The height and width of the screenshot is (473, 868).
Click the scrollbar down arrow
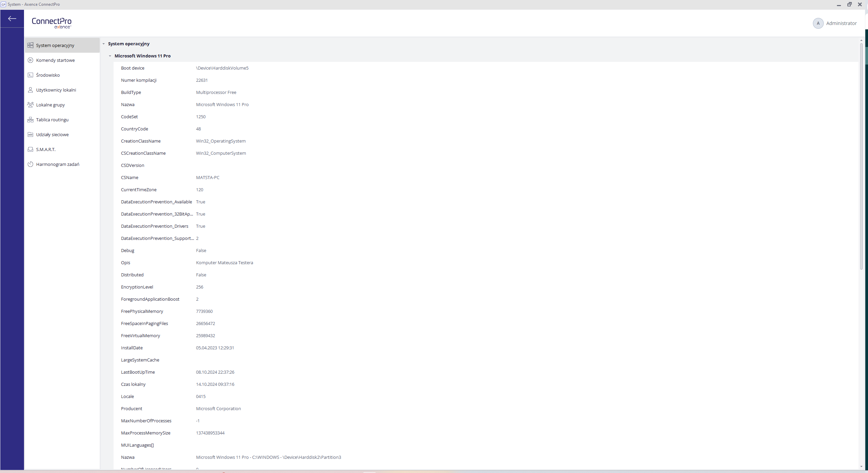(861, 466)
